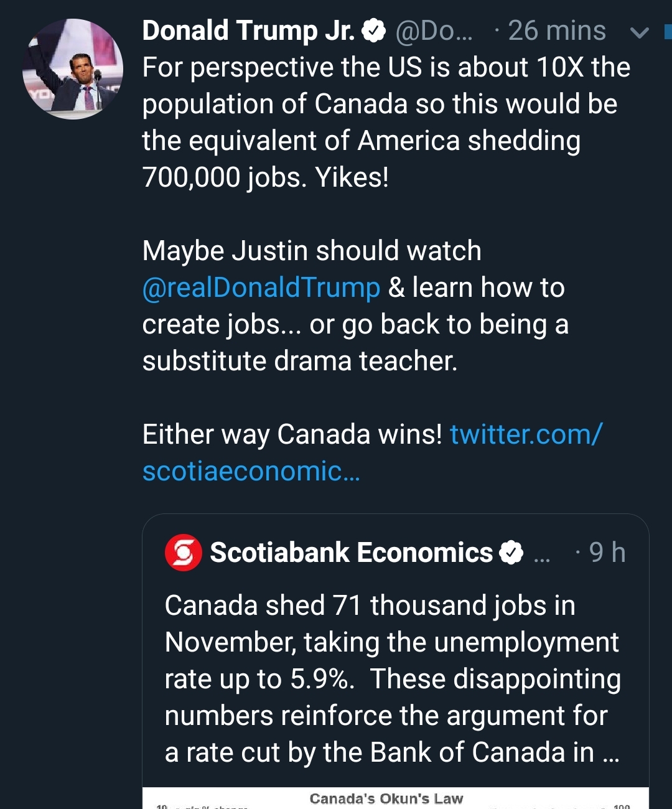This screenshot has height=809, width=672.
Task: Click the "substitute drama teacher." line
Action: [x=299, y=361]
